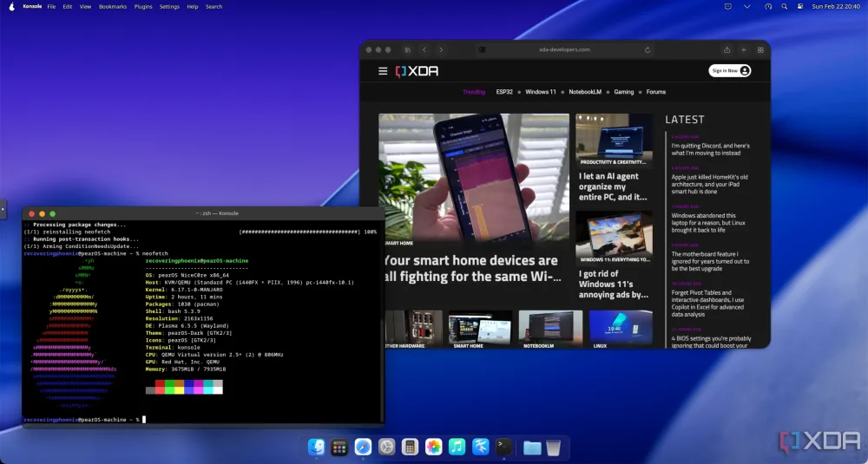Open the Plugins menu in Konsole
This screenshot has height=464, width=868.
(x=143, y=7)
